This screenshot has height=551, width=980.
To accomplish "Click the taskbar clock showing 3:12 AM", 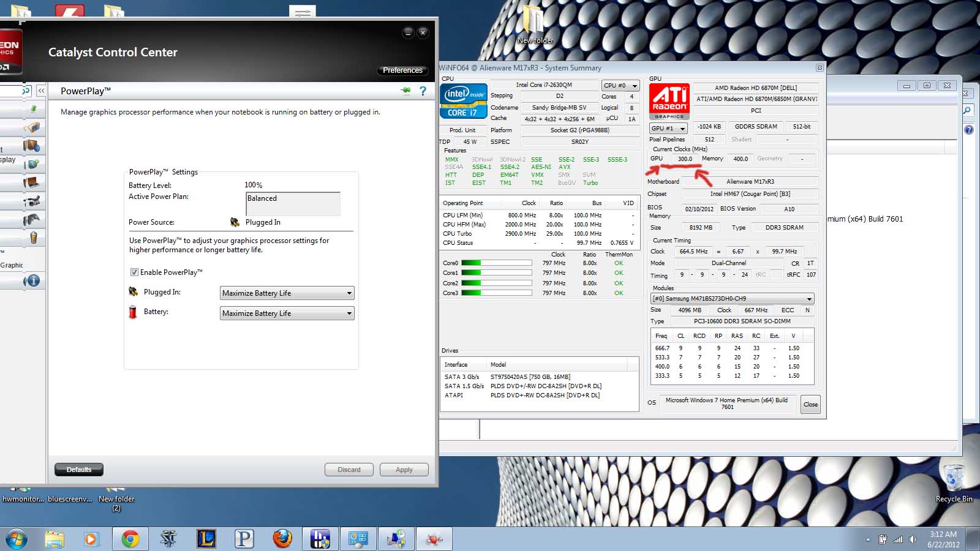I will (943, 539).
